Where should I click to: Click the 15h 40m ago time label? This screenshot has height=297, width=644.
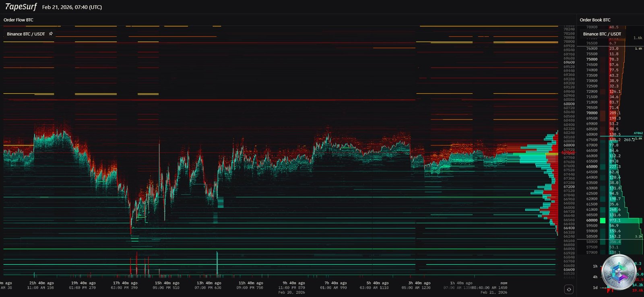(167, 283)
